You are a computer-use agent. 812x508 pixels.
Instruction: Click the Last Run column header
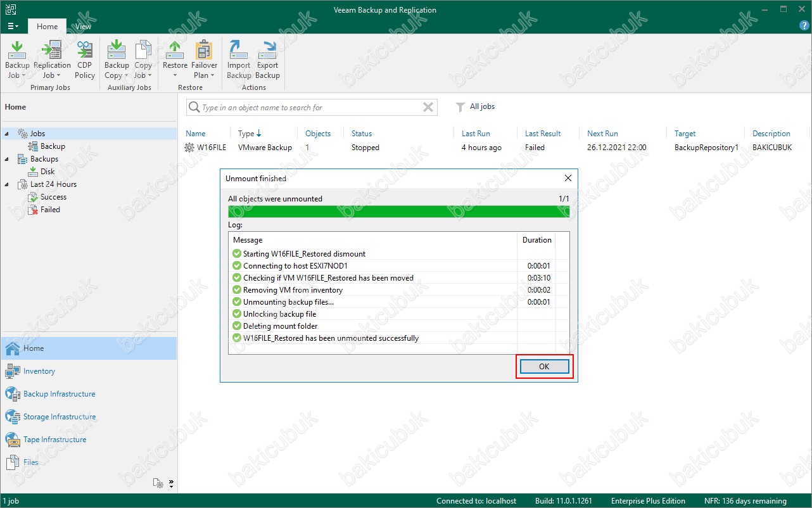point(476,134)
